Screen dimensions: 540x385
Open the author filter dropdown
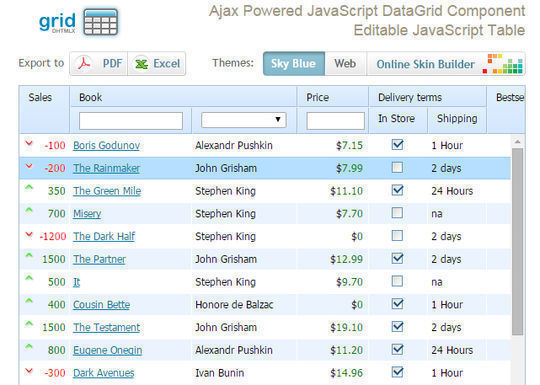243,120
